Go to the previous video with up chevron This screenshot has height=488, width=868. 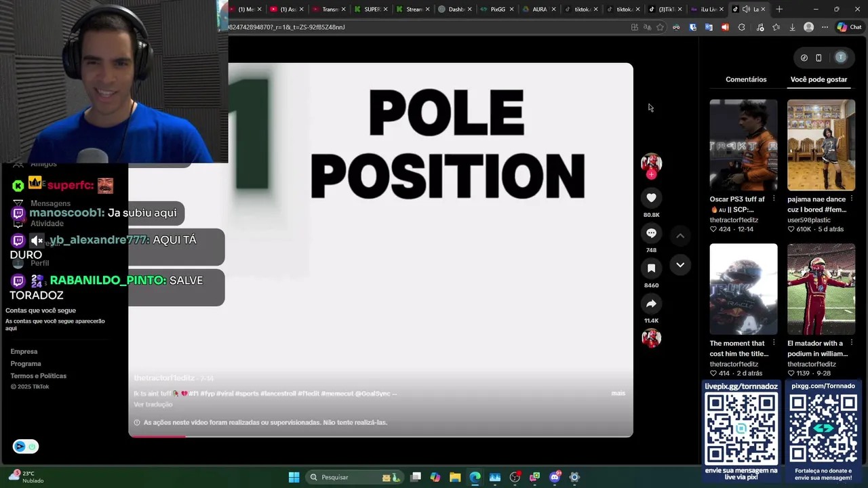[x=680, y=236]
